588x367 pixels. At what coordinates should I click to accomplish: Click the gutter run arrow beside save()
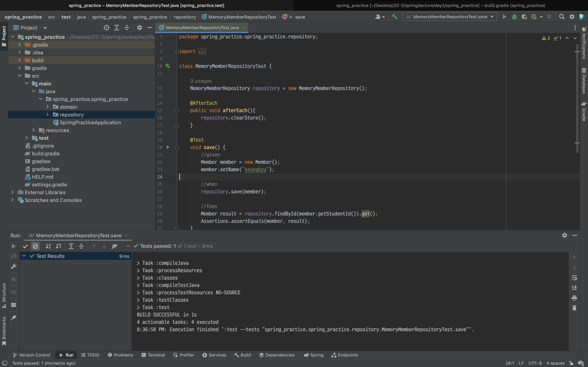[x=168, y=147]
